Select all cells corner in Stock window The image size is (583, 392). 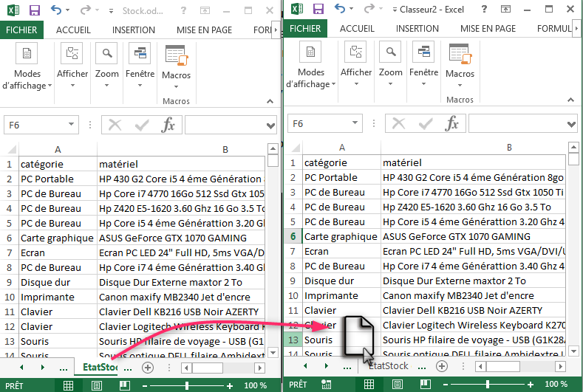click(12, 149)
